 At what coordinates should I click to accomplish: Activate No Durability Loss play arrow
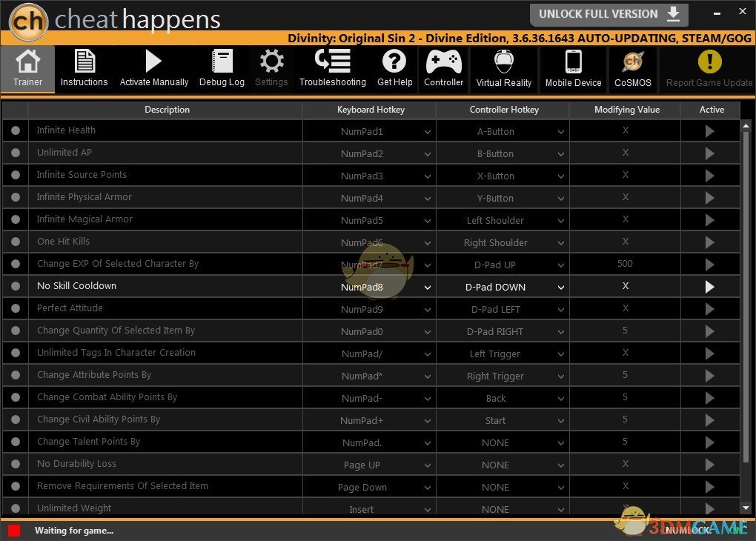pyautogui.click(x=709, y=465)
